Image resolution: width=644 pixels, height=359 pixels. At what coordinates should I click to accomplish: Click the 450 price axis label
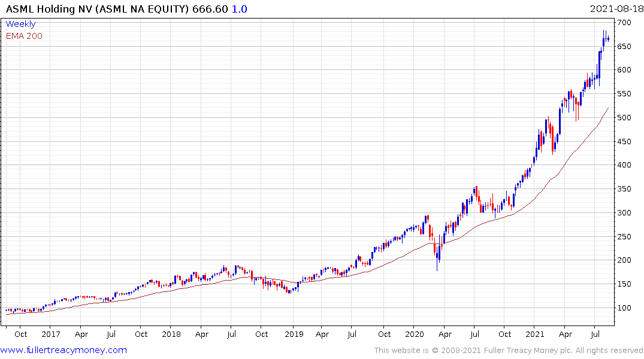point(624,142)
